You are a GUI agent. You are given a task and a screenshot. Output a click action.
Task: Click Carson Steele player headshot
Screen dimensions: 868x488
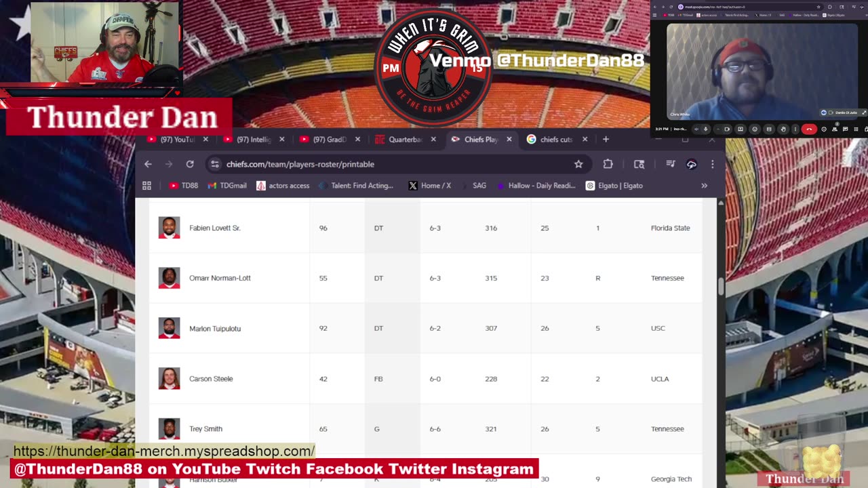tap(169, 378)
